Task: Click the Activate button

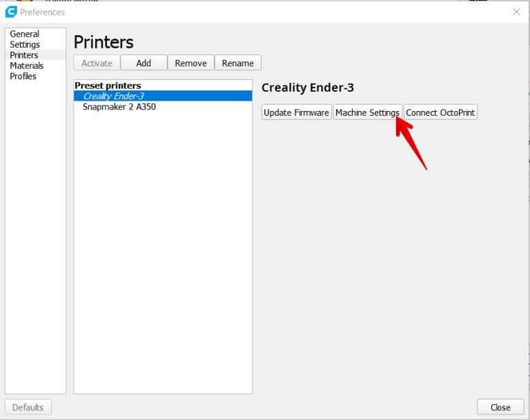Action: pyautogui.click(x=97, y=63)
